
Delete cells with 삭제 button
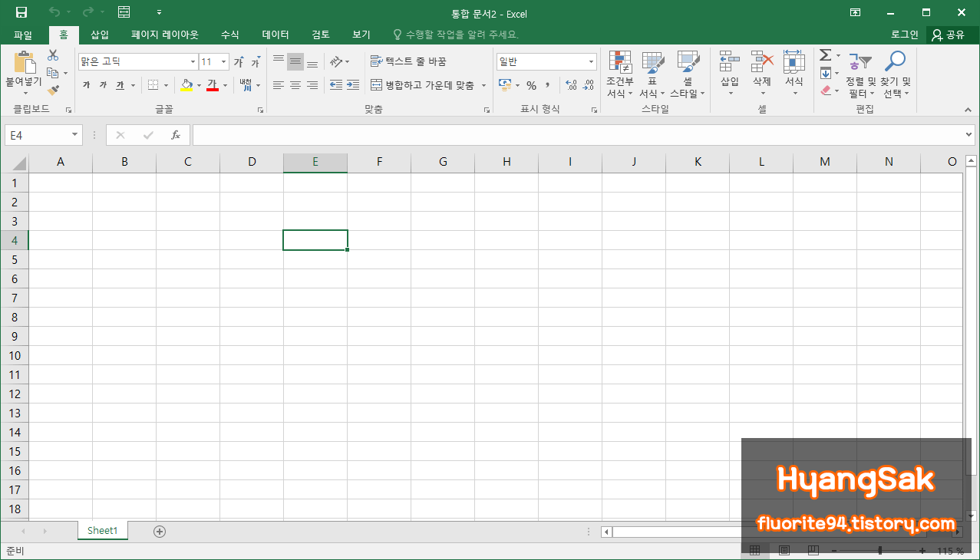click(762, 74)
